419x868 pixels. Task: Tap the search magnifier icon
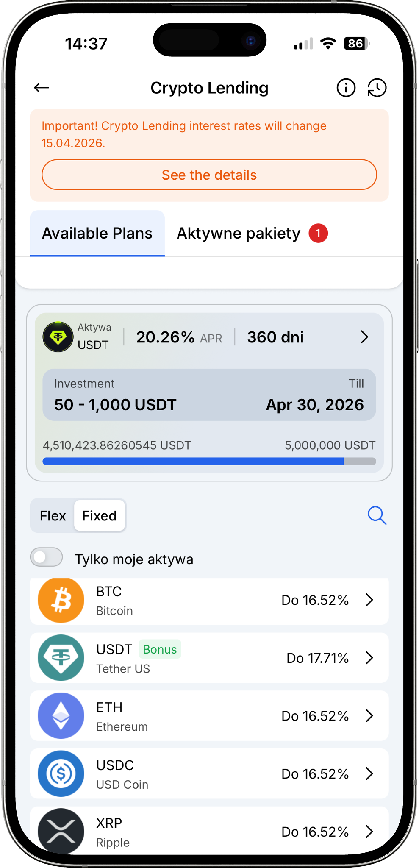(x=377, y=515)
